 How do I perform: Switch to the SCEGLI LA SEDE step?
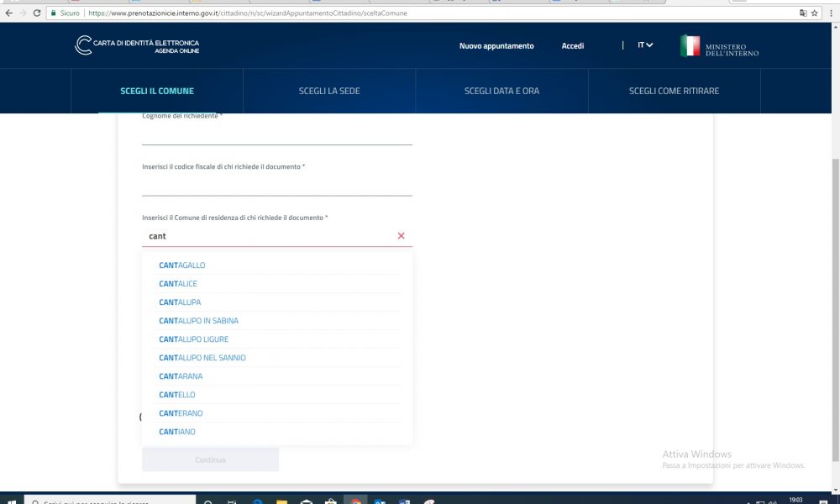pos(329,91)
